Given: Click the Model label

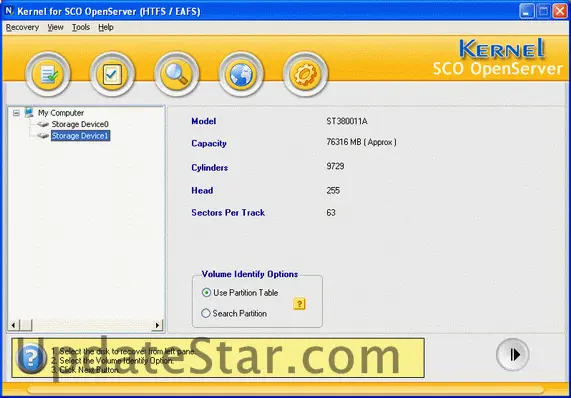Looking at the screenshot, I should pos(204,121).
